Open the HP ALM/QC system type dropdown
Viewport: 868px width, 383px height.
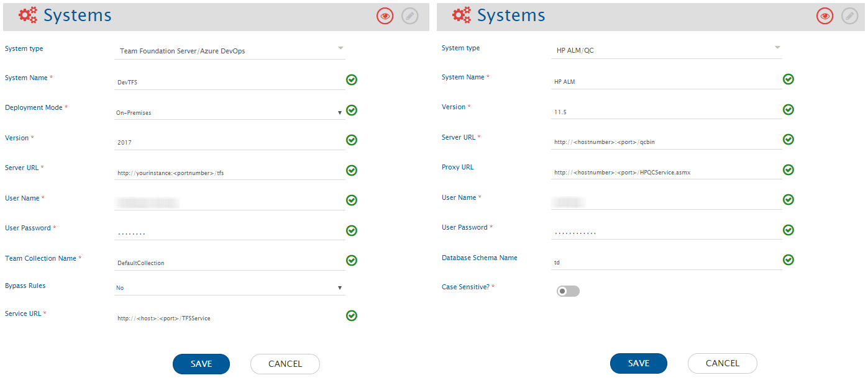tap(666, 50)
